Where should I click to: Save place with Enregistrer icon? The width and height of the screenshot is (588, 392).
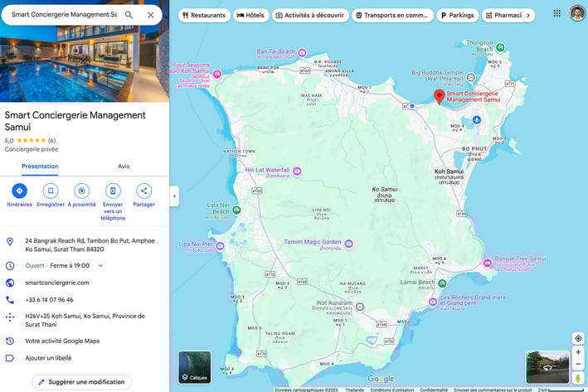pos(51,191)
